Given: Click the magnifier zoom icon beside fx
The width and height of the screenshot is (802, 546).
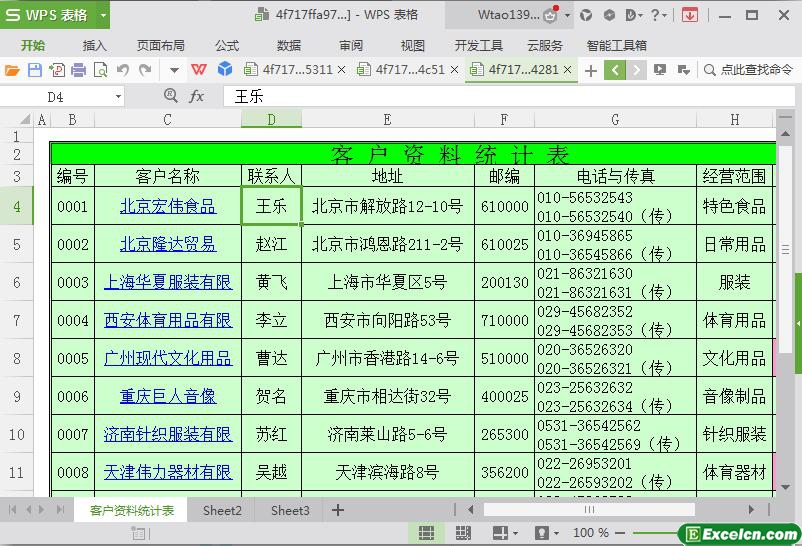Looking at the screenshot, I should [171, 96].
